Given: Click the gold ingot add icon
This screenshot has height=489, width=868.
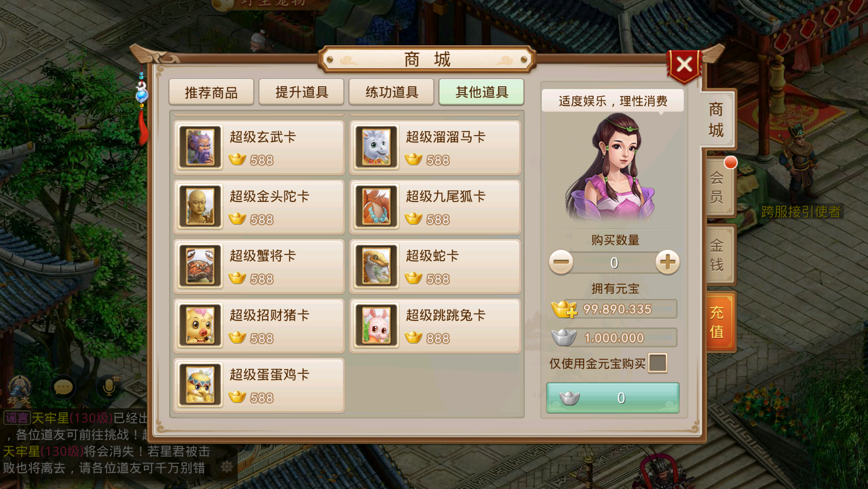Looking at the screenshot, I should [564, 309].
